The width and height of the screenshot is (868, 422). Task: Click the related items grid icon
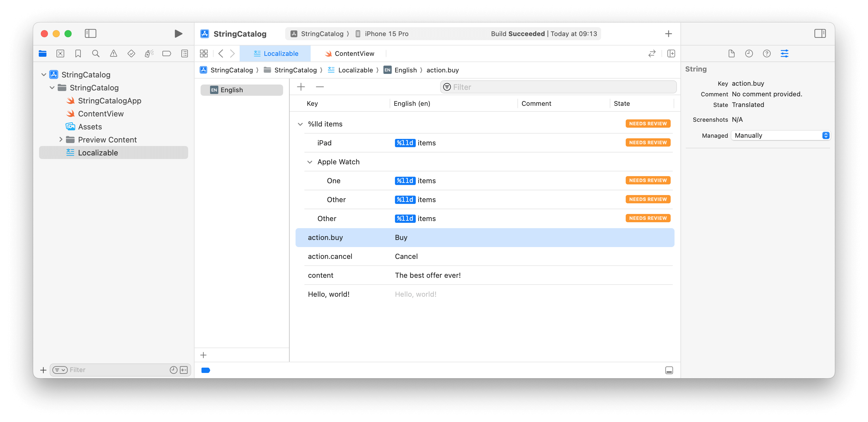tap(204, 53)
